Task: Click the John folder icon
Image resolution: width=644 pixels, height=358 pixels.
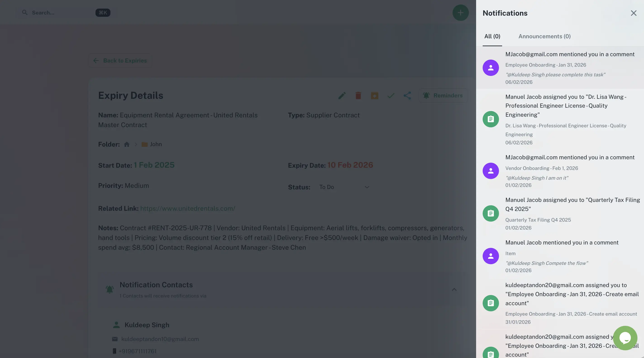Action: point(144,145)
